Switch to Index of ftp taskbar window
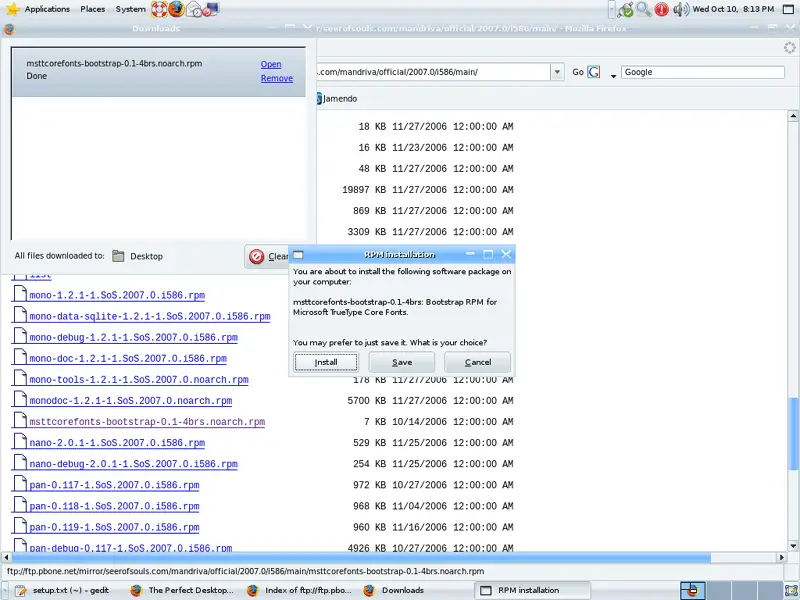Viewport: 800px width, 600px height. coord(299,590)
